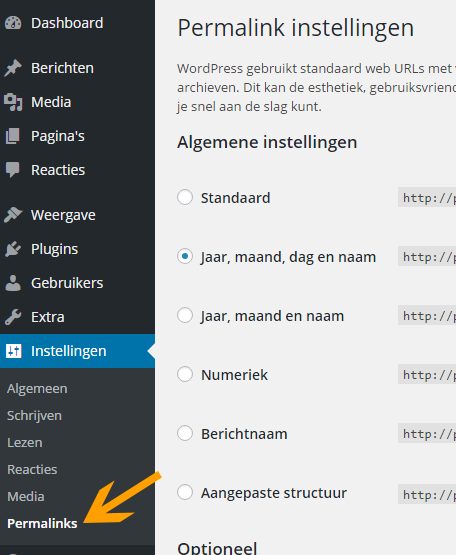
Task: Select Jaar, maand en naam radio
Action: (x=185, y=315)
